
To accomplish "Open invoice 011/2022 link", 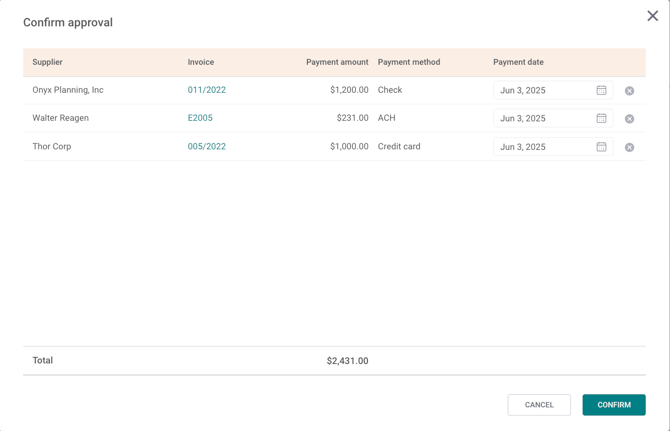I will [206, 90].
